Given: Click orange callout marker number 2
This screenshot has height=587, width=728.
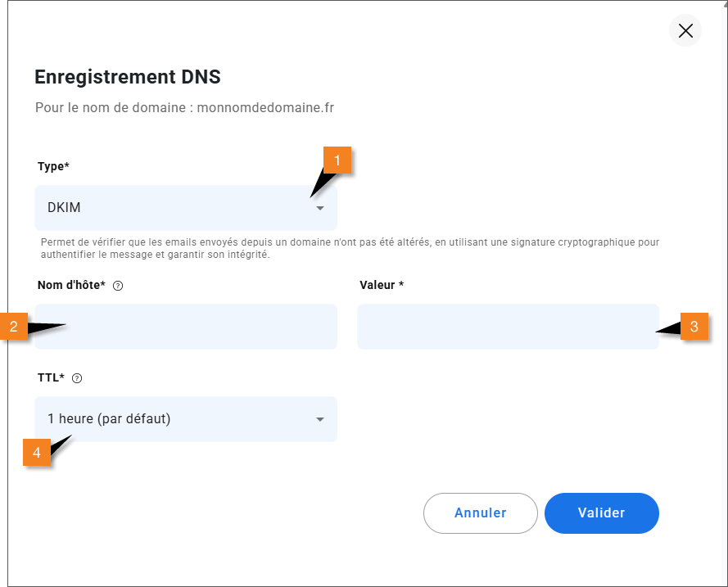Looking at the screenshot, I should click(14, 326).
